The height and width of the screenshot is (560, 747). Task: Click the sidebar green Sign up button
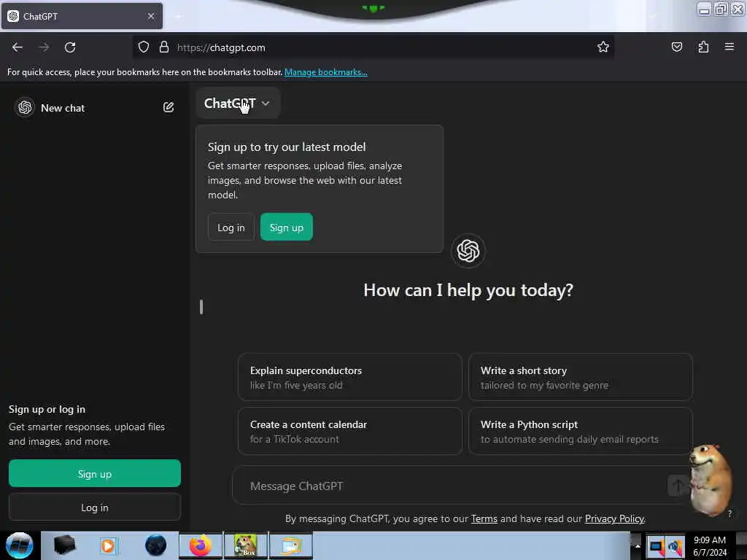(x=94, y=474)
